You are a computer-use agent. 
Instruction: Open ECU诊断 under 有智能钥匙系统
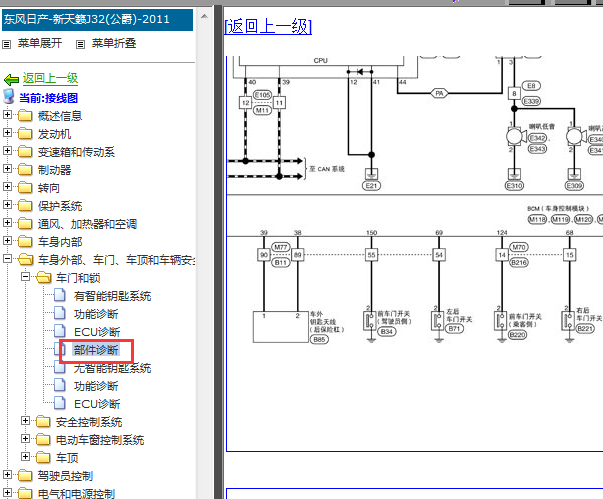click(x=97, y=332)
